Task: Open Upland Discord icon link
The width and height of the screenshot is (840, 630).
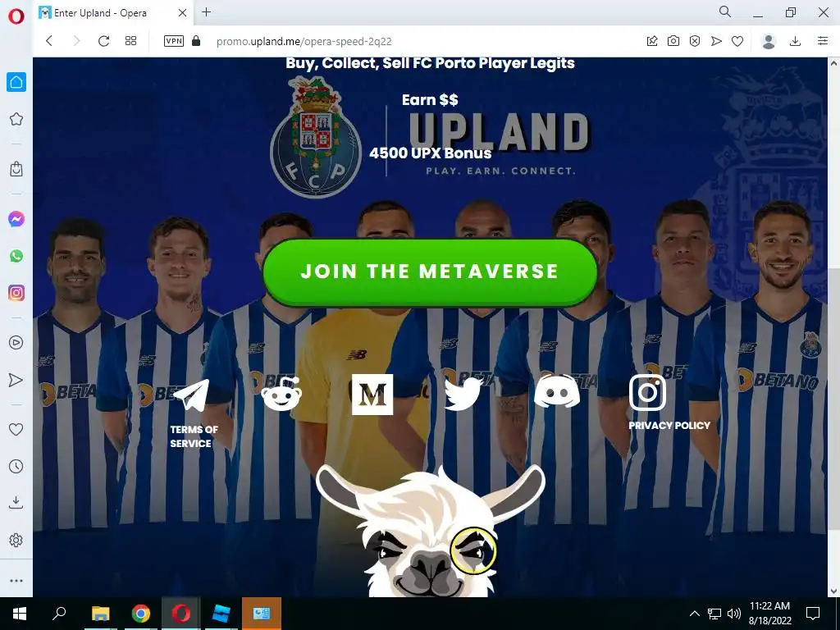Action: click(x=557, y=391)
